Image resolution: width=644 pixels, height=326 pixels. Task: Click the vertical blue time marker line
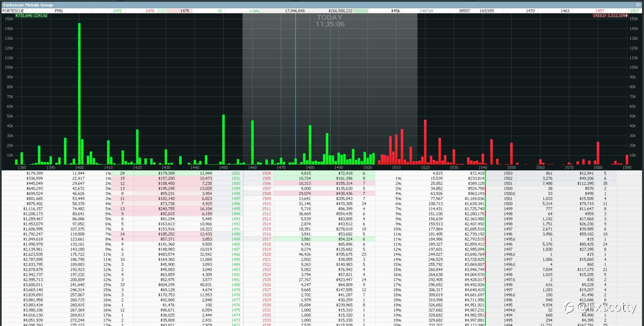tap(296, 89)
